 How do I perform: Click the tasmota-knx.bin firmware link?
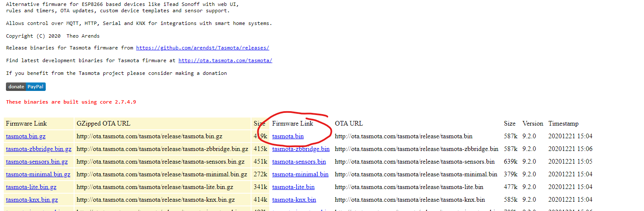coord(294,200)
